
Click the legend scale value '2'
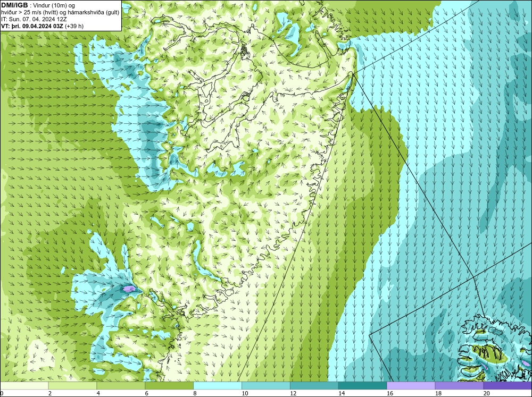(50, 393)
